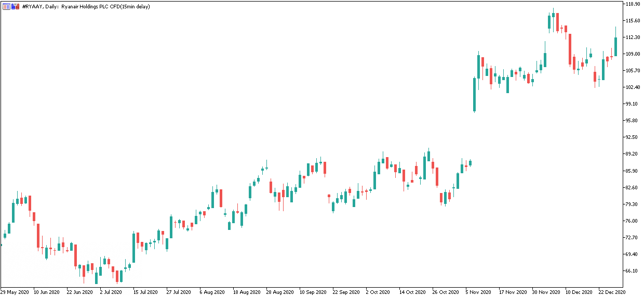Screen dimensions: 644x296
Task: Click the 102.40 price axis label
Action: (633, 87)
